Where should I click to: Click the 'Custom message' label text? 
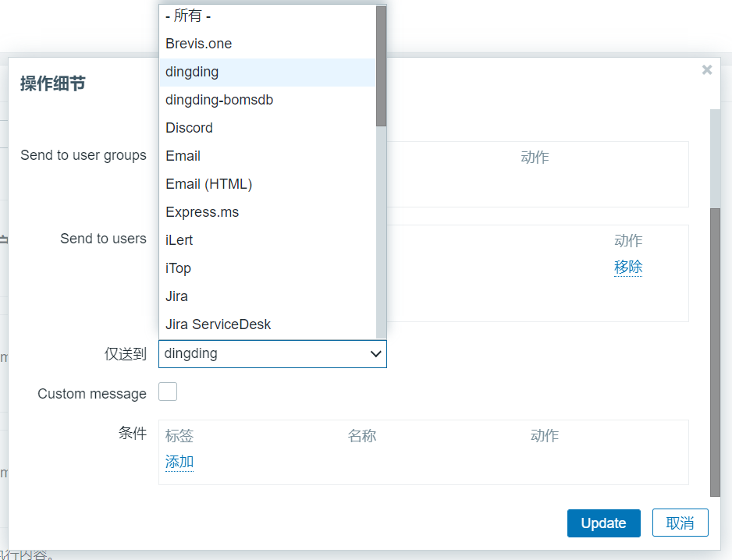coord(92,394)
